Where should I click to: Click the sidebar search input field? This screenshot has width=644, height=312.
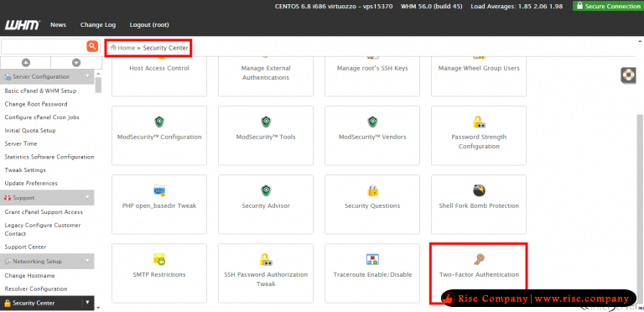pyautogui.click(x=44, y=46)
